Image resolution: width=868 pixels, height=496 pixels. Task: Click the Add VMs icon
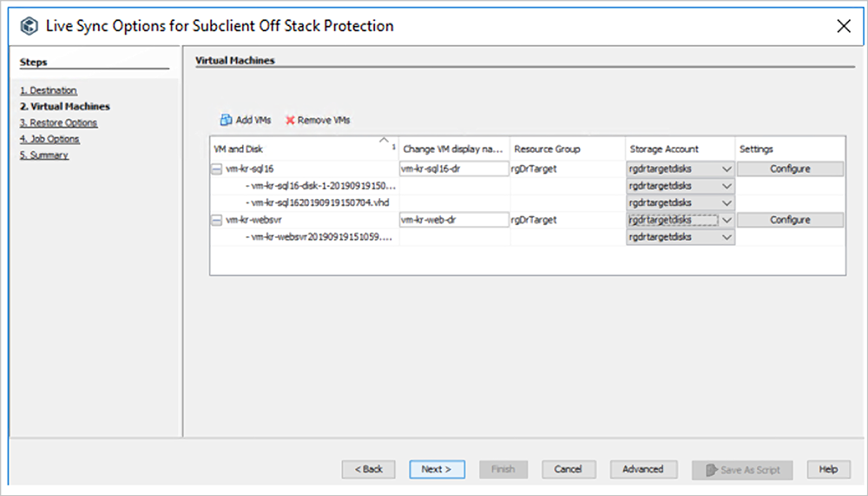coord(226,120)
